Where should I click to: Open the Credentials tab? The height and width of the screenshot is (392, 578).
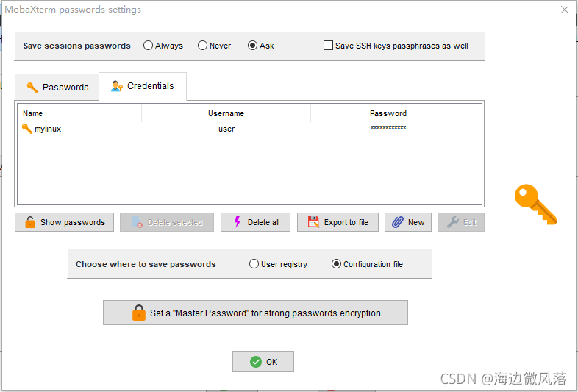point(143,86)
